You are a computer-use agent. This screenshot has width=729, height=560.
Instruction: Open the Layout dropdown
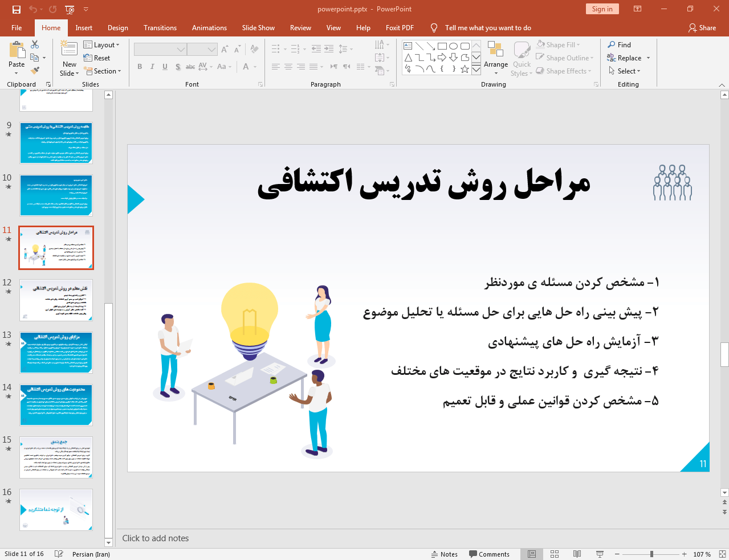[x=101, y=45]
